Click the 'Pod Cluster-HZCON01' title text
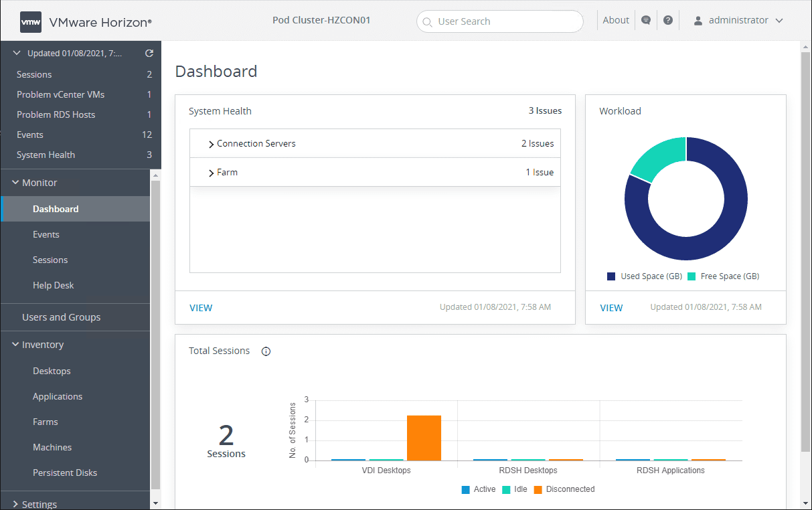Viewport: 812px width, 510px height. [x=321, y=20]
